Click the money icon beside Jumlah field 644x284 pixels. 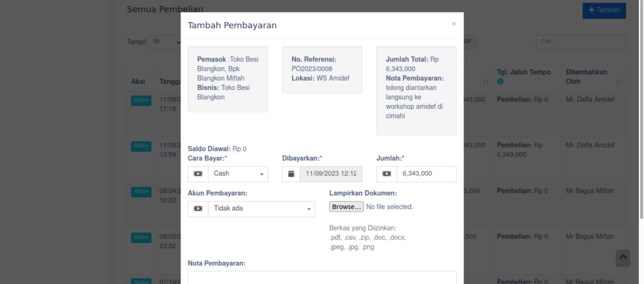click(x=386, y=174)
